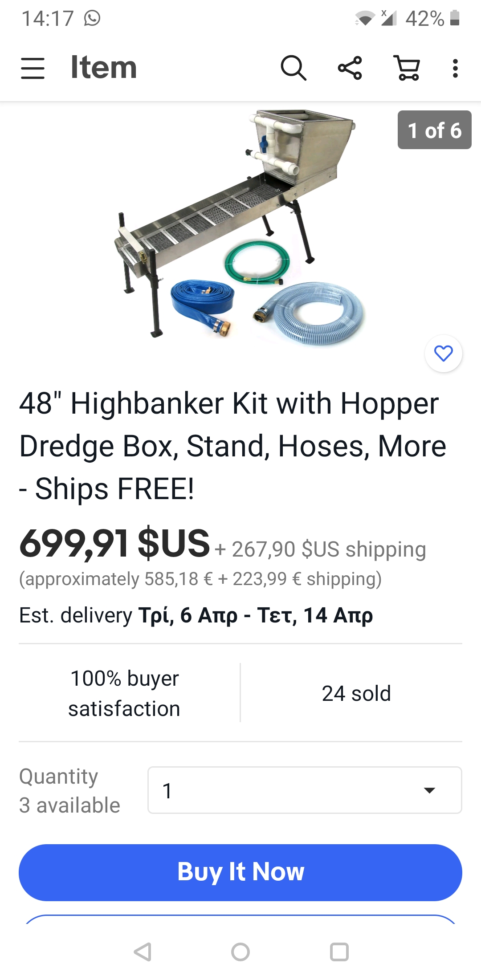Share this Highbanker Kit listing
This screenshot has width=481, height=980.
[350, 68]
